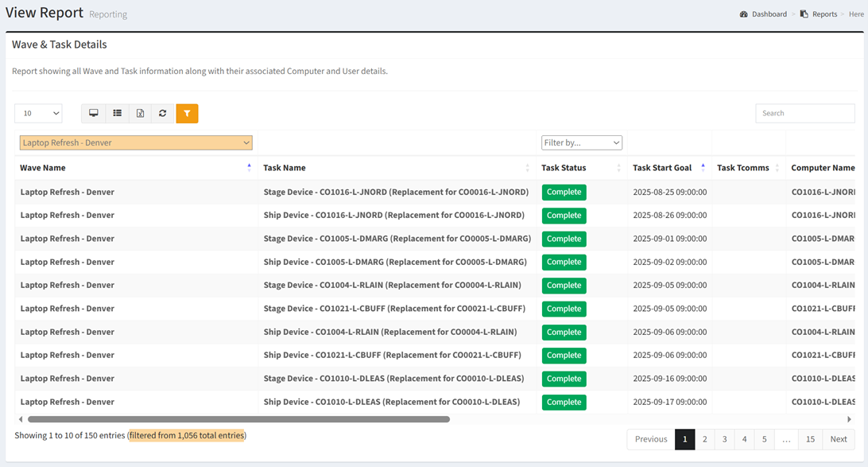Sort by the Task Status column header
This screenshot has width=868, height=467.
click(x=564, y=168)
